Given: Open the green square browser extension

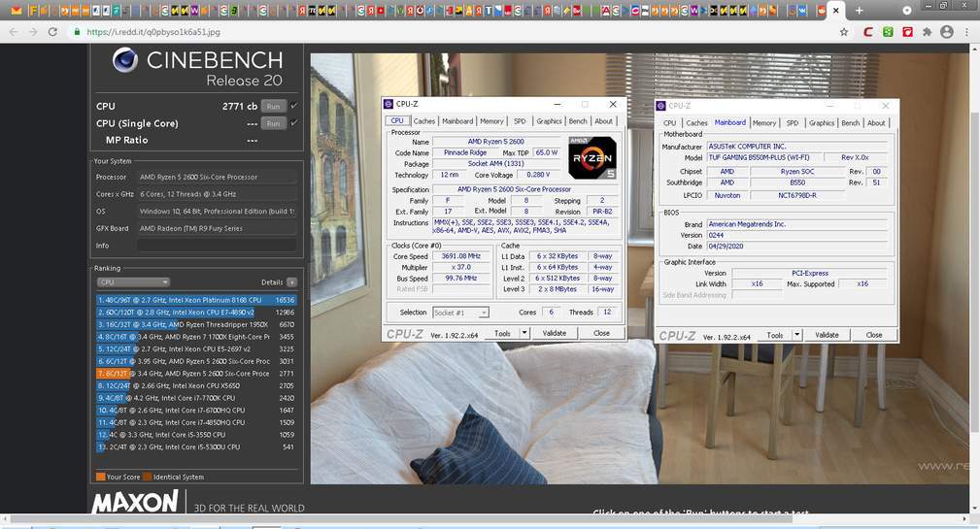Looking at the screenshot, I should 888,32.
